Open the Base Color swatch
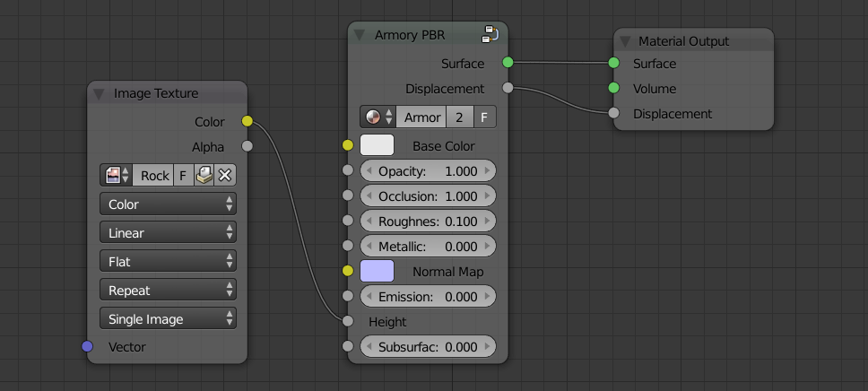This screenshot has width=868, height=391. [377, 145]
